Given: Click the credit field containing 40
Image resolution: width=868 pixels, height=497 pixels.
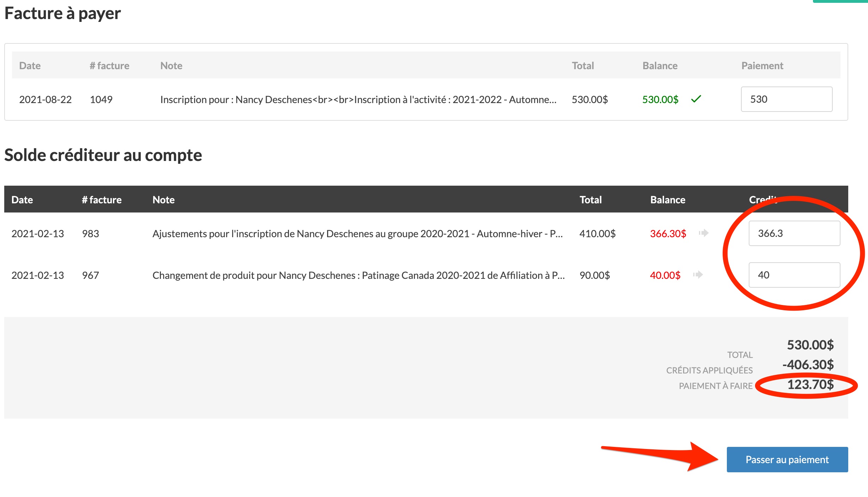Looking at the screenshot, I should point(794,275).
